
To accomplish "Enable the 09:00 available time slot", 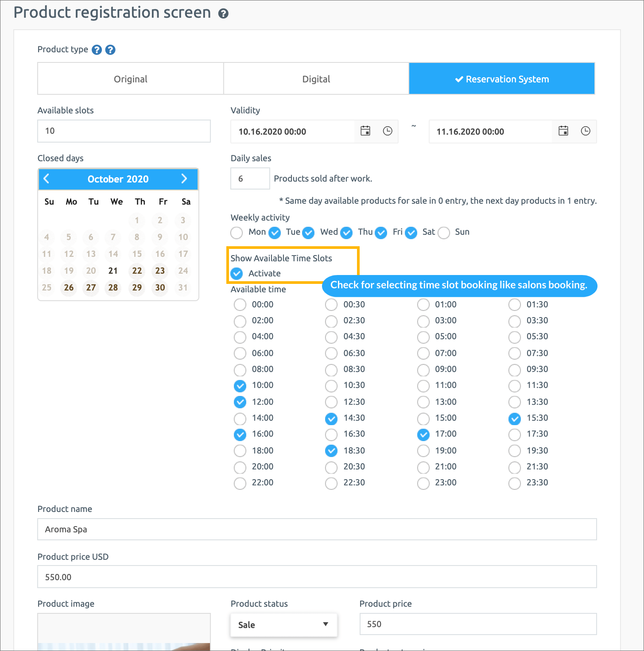I will point(423,370).
